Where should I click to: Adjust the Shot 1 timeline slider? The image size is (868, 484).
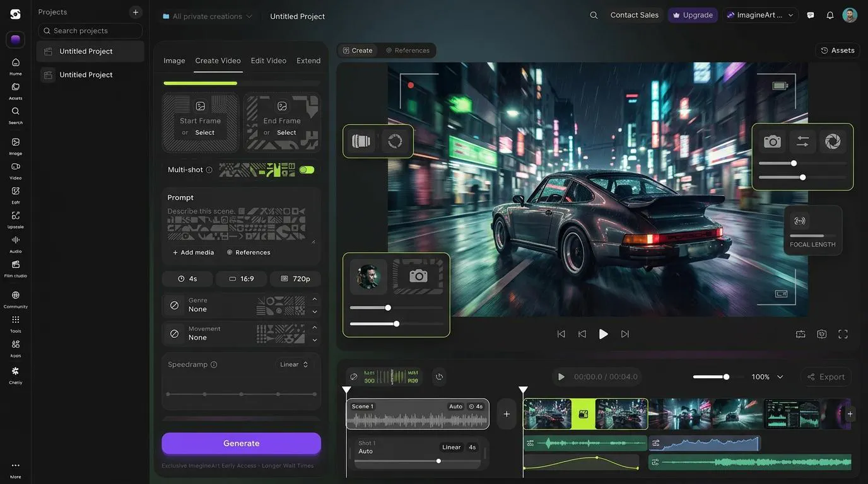[x=438, y=461]
